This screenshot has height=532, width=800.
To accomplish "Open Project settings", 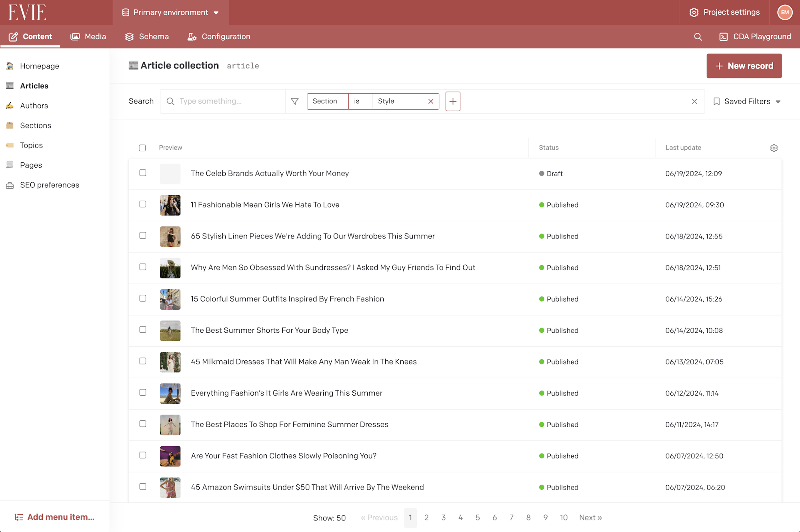I will coord(724,12).
